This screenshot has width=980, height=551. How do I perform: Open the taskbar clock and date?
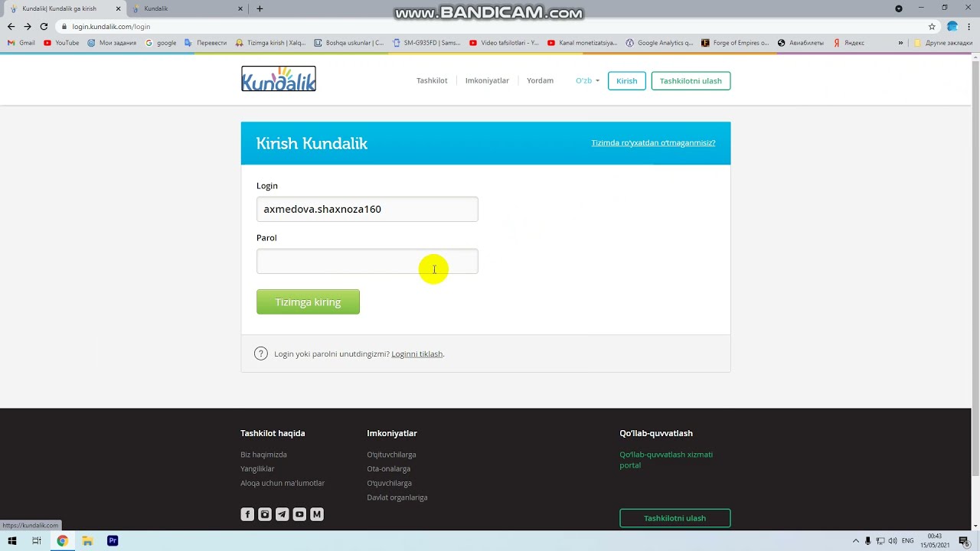coord(935,541)
